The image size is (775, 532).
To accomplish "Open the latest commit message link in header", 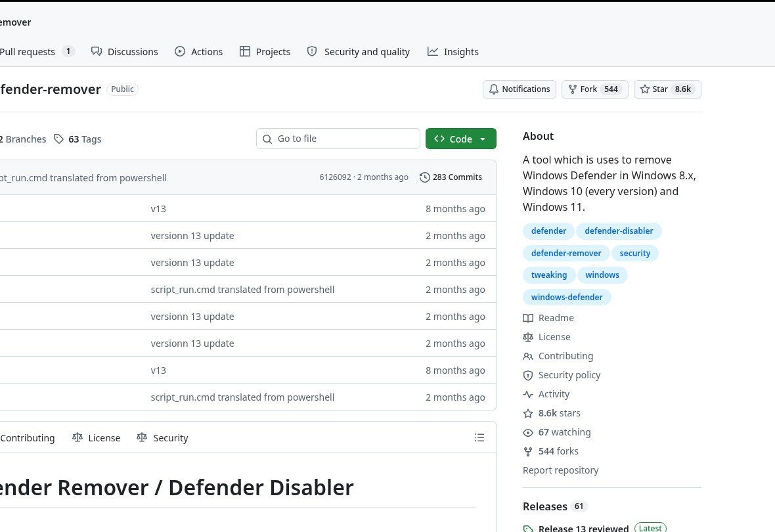I will (83, 177).
